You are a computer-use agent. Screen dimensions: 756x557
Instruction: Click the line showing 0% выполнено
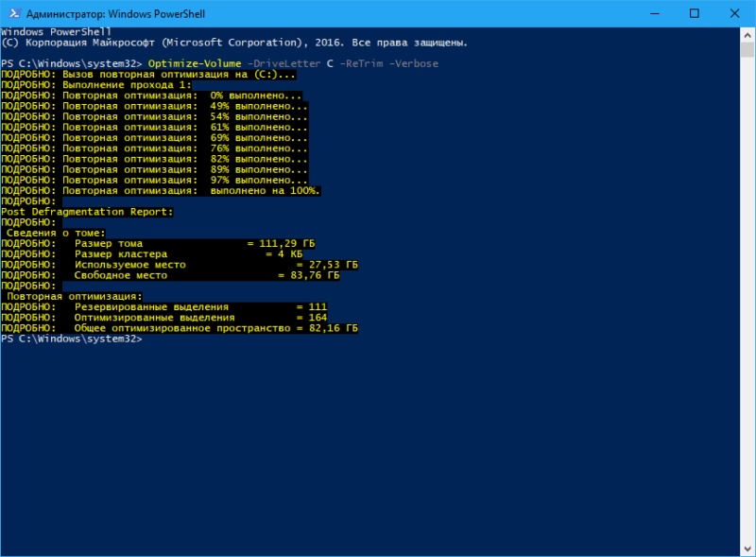(x=151, y=96)
